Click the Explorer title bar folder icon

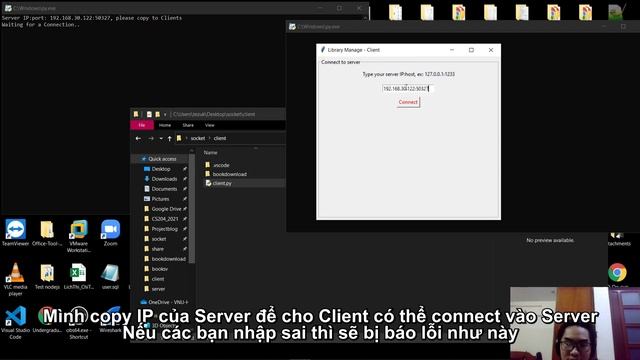pos(136,114)
